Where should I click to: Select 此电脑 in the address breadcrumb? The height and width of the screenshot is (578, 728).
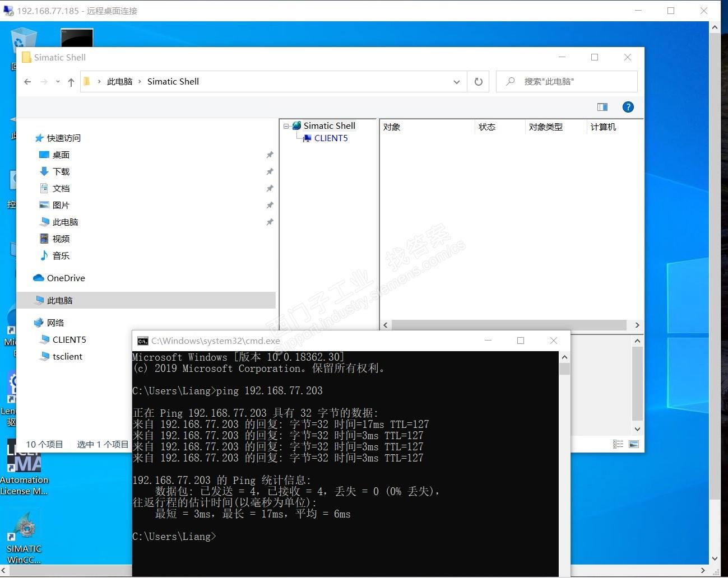click(x=119, y=82)
